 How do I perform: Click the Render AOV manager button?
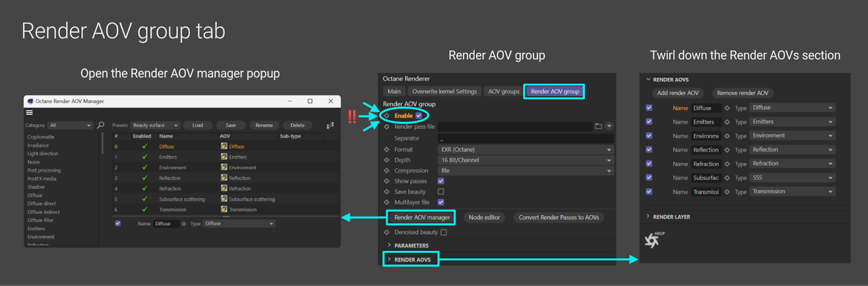pyautogui.click(x=422, y=218)
